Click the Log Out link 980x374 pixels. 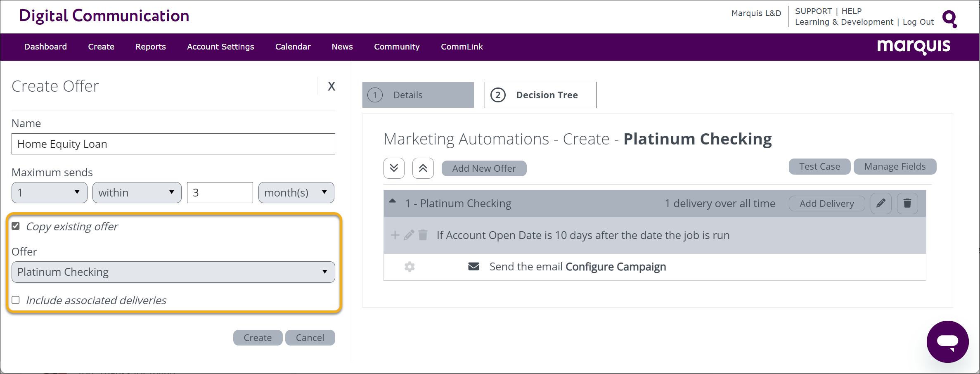[x=918, y=22]
